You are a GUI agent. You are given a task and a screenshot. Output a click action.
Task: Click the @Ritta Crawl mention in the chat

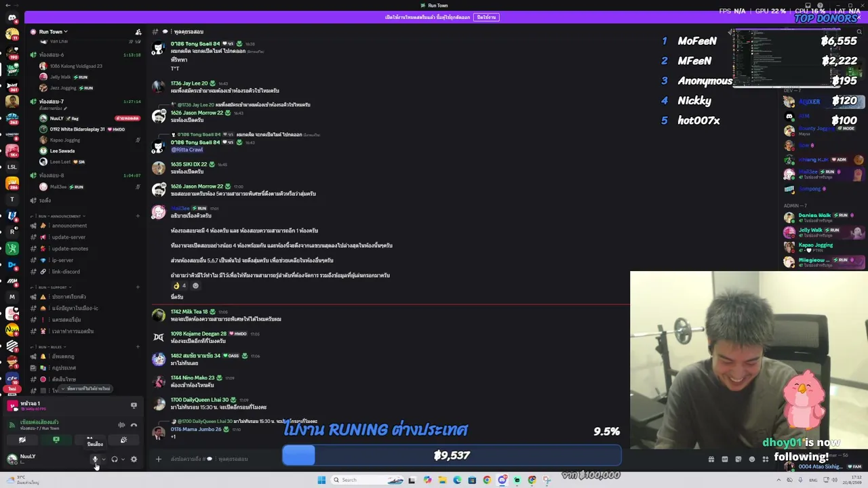186,149
